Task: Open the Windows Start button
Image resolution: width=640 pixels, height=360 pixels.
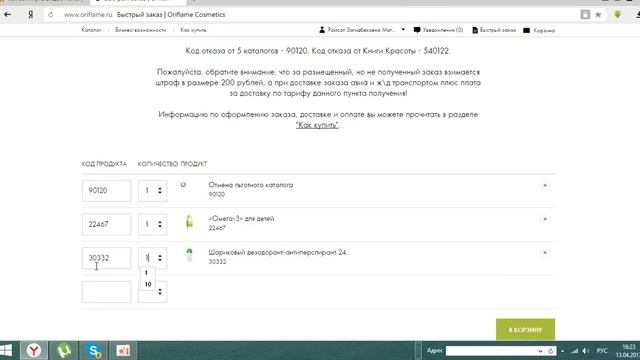Action: (6, 350)
